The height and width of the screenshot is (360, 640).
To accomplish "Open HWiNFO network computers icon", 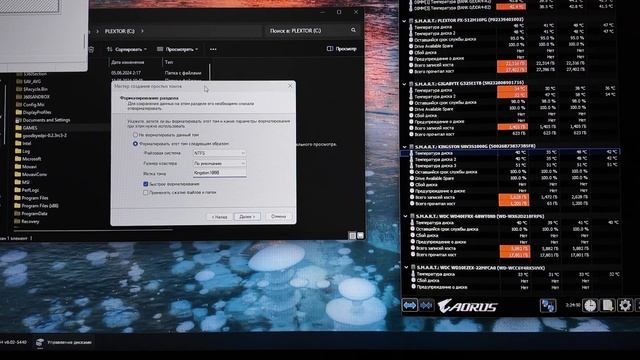I will tap(547, 305).
